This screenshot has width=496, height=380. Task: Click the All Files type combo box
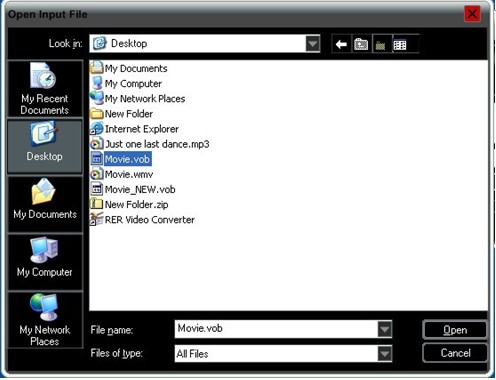pyautogui.click(x=283, y=353)
